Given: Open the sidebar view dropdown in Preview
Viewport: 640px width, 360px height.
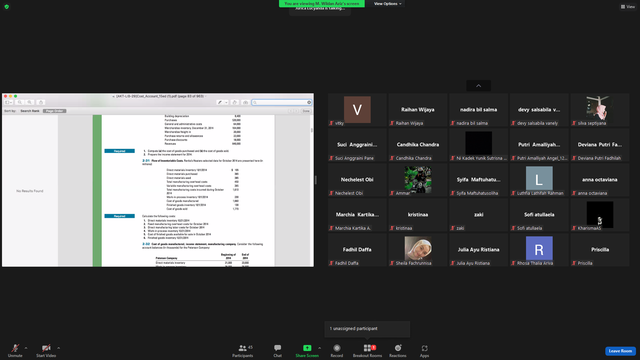Looking at the screenshot, I should click(x=9, y=102).
